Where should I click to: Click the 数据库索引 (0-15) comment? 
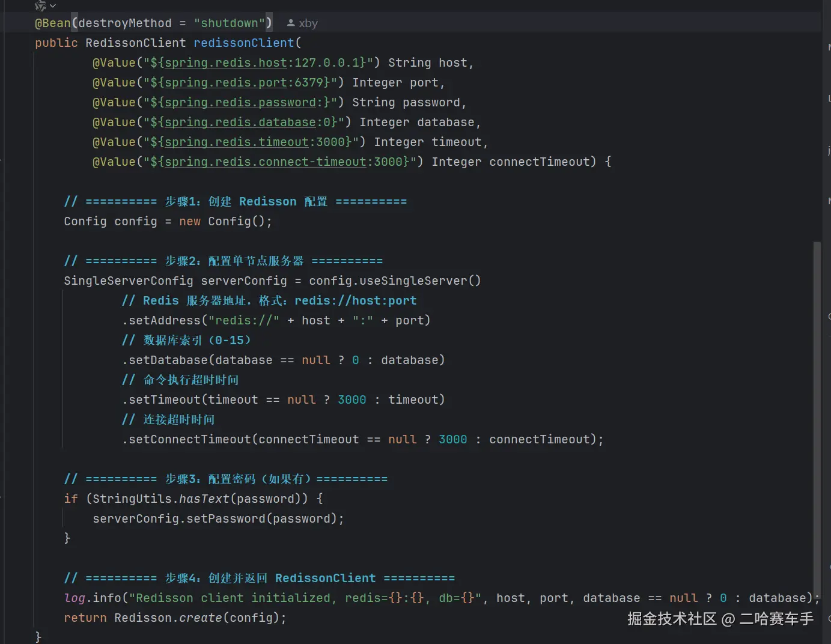click(x=186, y=340)
